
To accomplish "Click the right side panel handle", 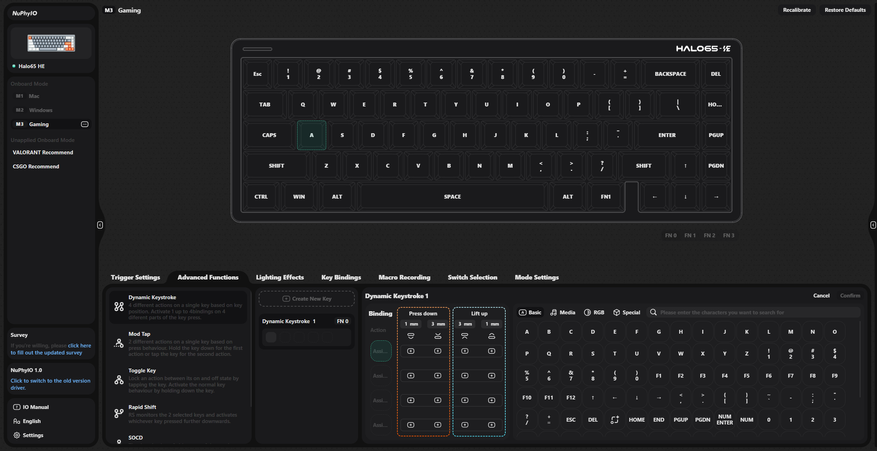I will pyautogui.click(x=873, y=225).
